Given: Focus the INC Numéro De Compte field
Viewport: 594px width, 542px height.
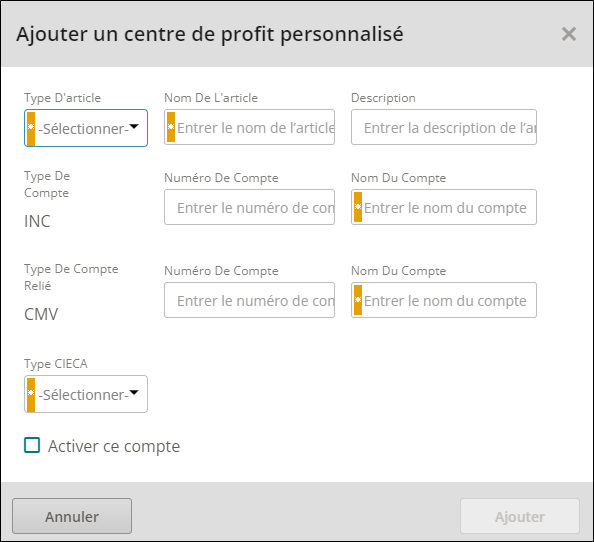Looking at the screenshot, I should point(249,207).
